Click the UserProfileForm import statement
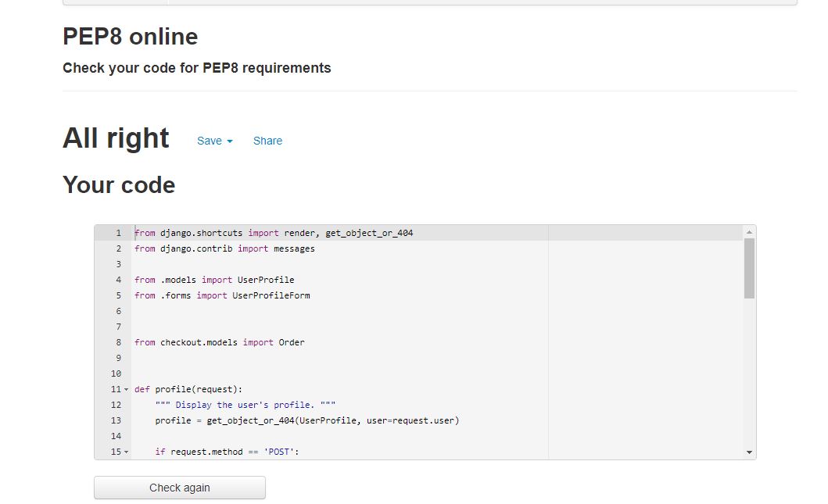 coord(223,295)
